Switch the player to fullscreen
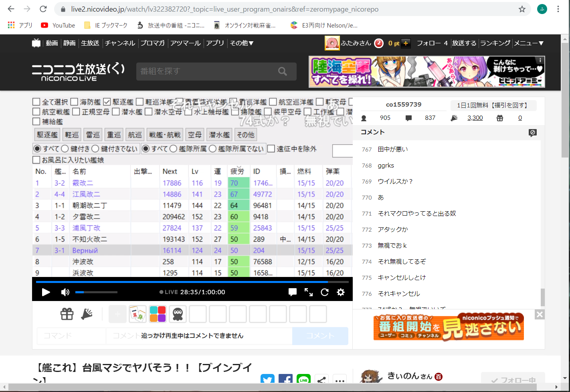Image resolution: width=570 pixels, height=392 pixels. click(x=309, y=292)
